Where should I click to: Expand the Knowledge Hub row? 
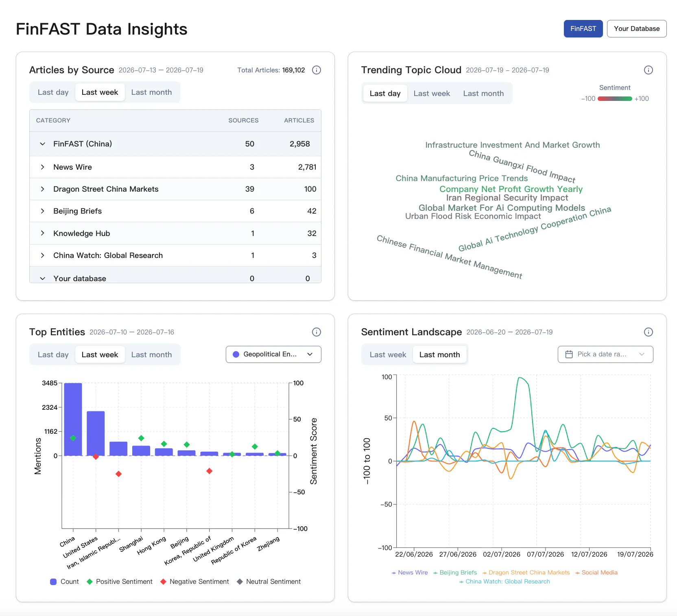(42, 233)
